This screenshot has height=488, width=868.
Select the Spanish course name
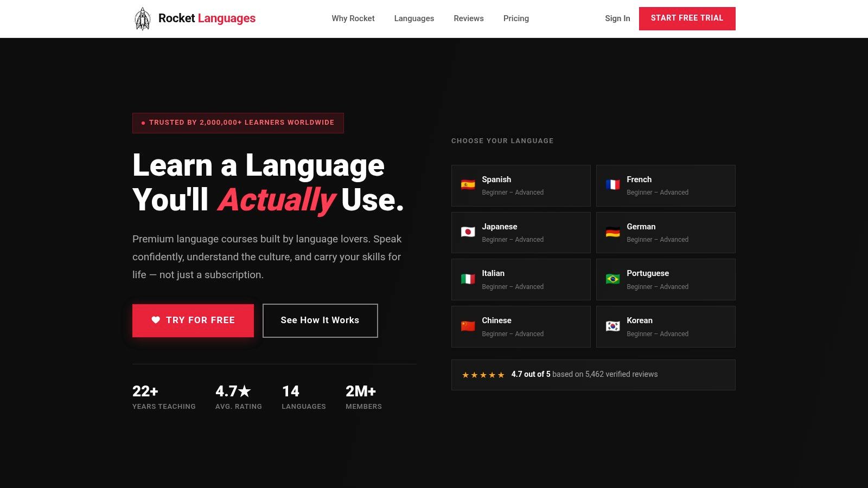[x=496, y=179]
